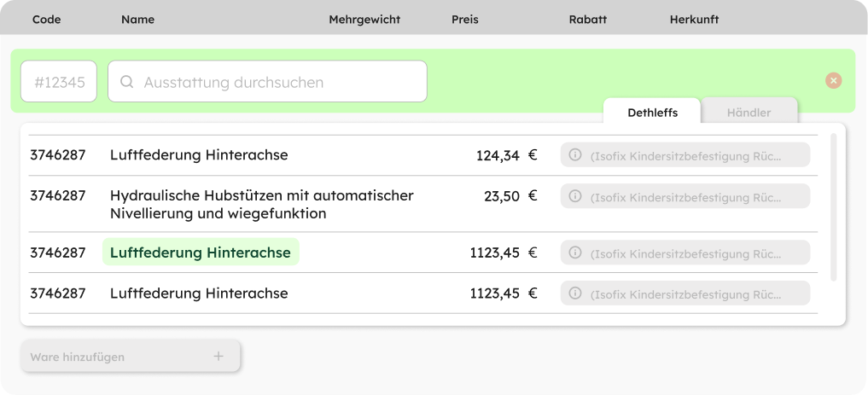
Task: Select the highlighted Luftfederung Hinterachse entry
Action: (201, 253)
